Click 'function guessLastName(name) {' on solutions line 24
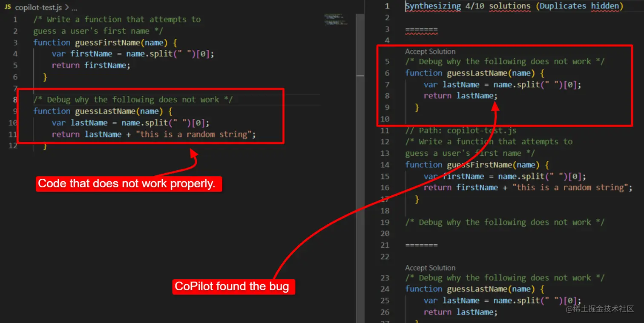The height and width of the screenshot is (323, 644). [474, 289]
